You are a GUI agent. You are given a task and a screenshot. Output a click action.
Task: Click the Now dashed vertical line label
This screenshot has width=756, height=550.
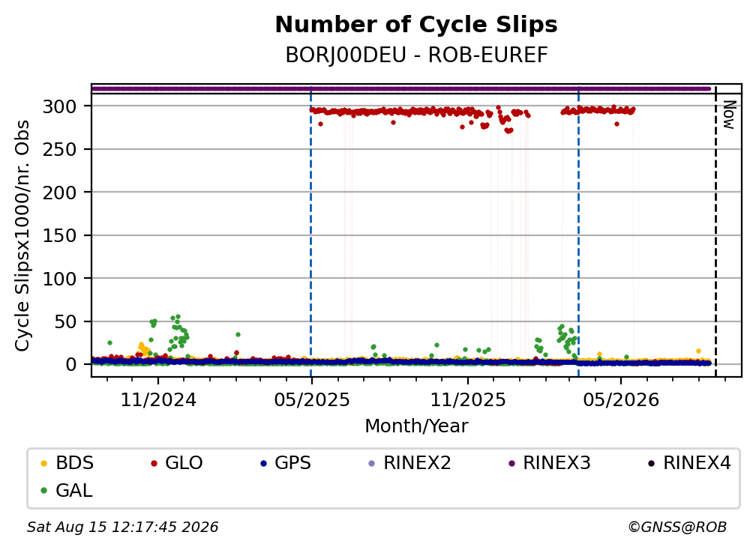click(x=730, y=115)
